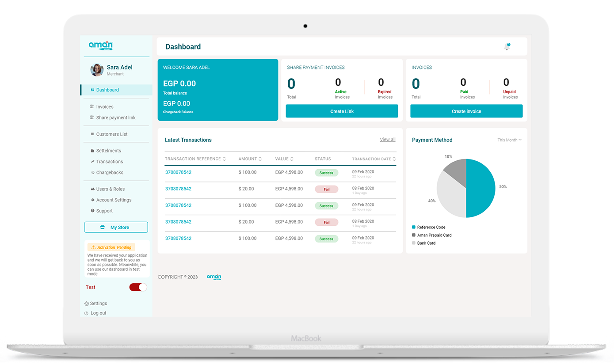614x364 pixels.
Task: Click the Aman logo in the sidebar
Action: coord(101,45)
